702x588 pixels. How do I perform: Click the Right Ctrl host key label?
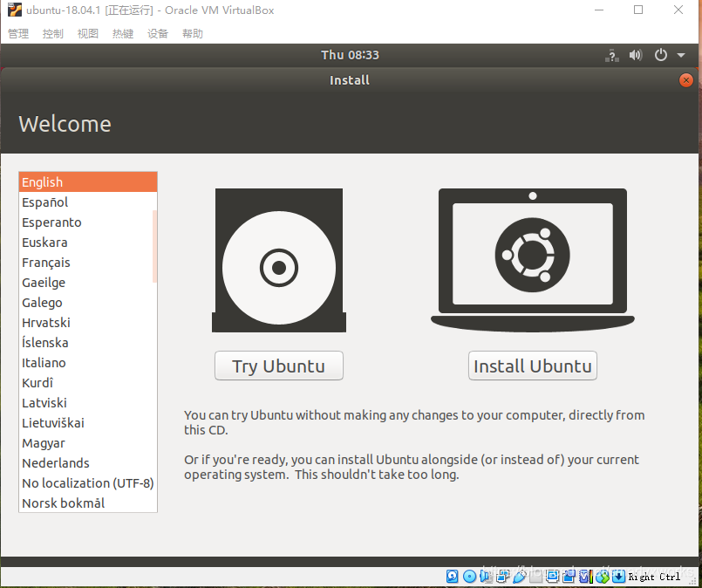[654, 577]
